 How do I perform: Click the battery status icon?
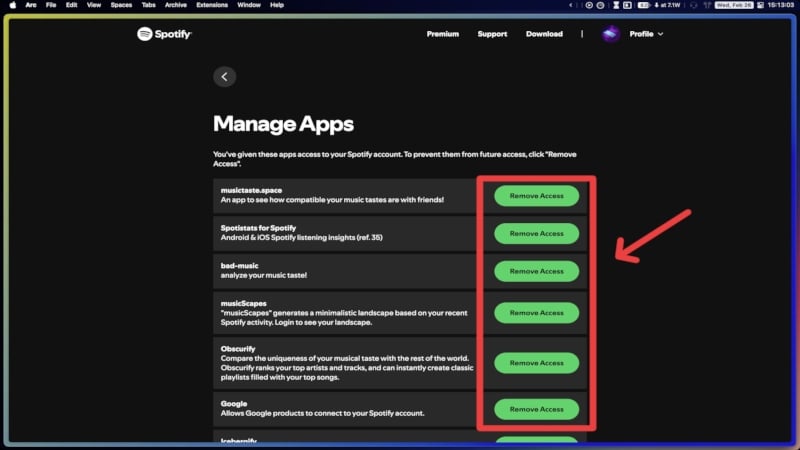[x=643, y=5]
